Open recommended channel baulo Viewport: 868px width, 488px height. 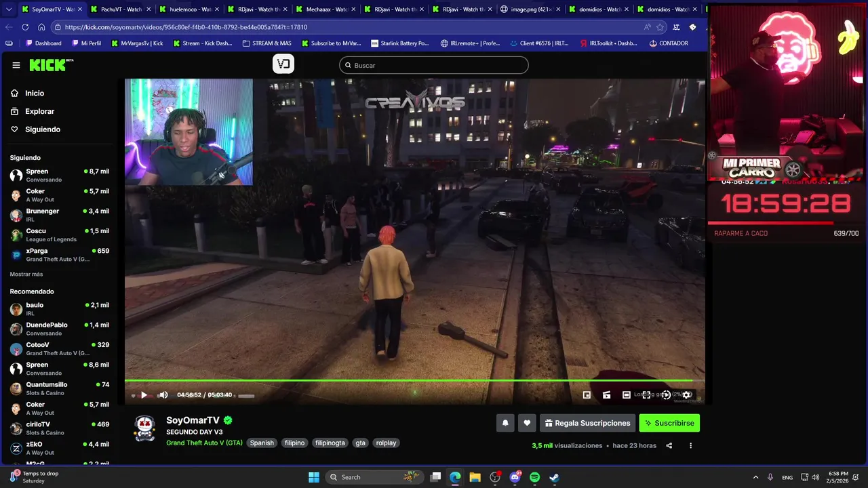click(60, 309)
